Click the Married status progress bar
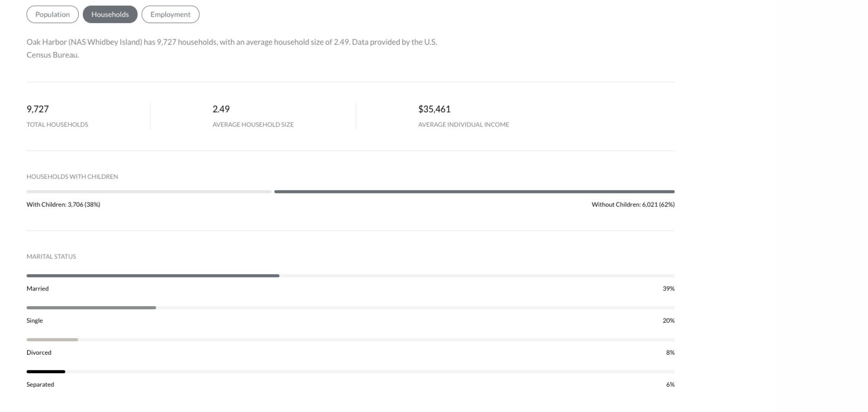Image resolution: width=868 pixels, height=412 pixels. point(153,276)
